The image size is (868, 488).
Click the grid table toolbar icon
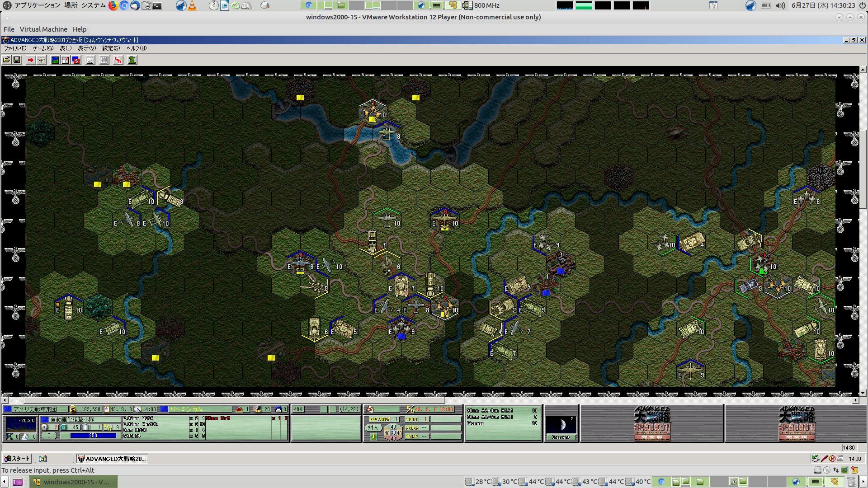pyautogui.click(x=90, y=60)
